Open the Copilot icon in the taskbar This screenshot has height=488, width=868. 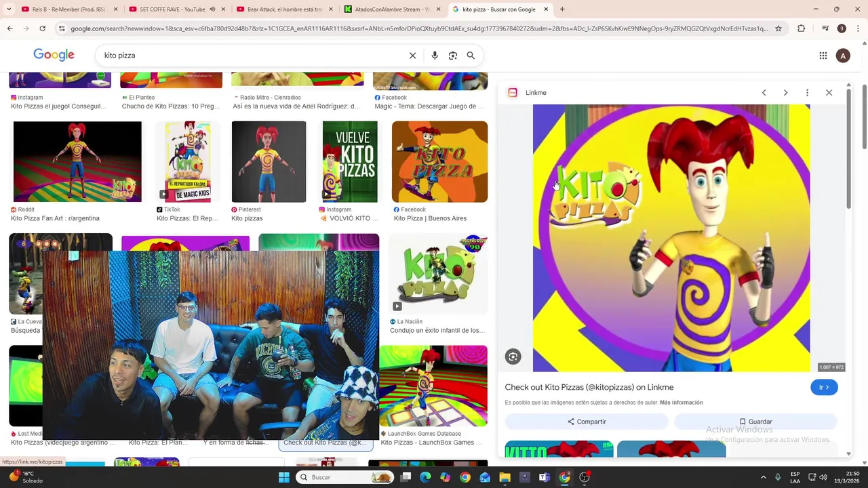[x=445, y=477]
